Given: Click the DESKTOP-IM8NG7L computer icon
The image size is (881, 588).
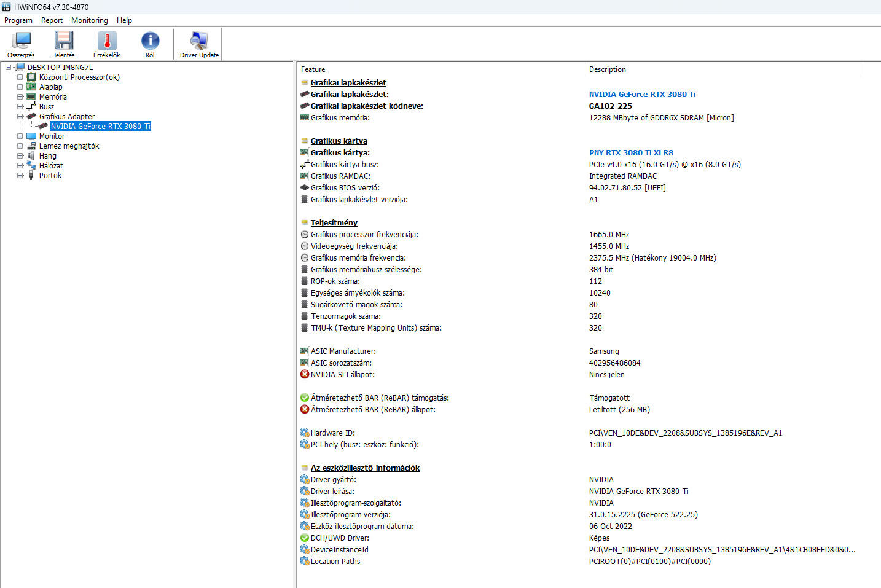Looking at the screenshot, I should pos(20,68).
